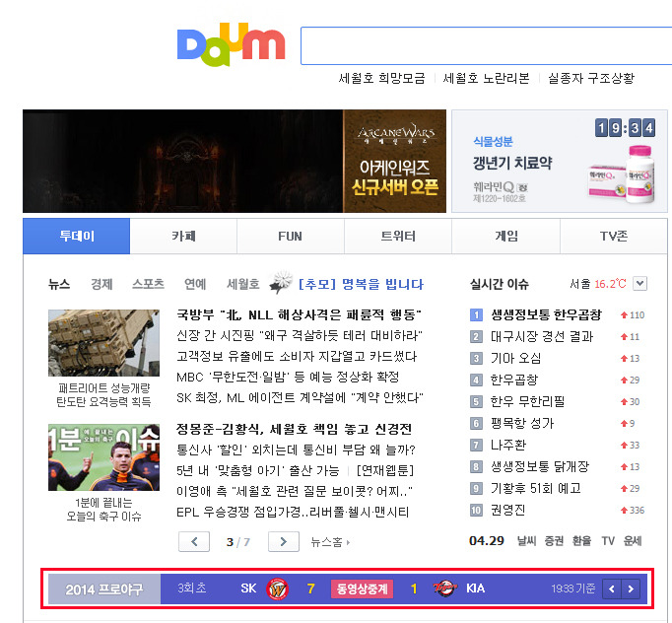The image size is (672, 623).
Task: Open the Patriot missile news thumbnail
Action: (x=103, y=343)
